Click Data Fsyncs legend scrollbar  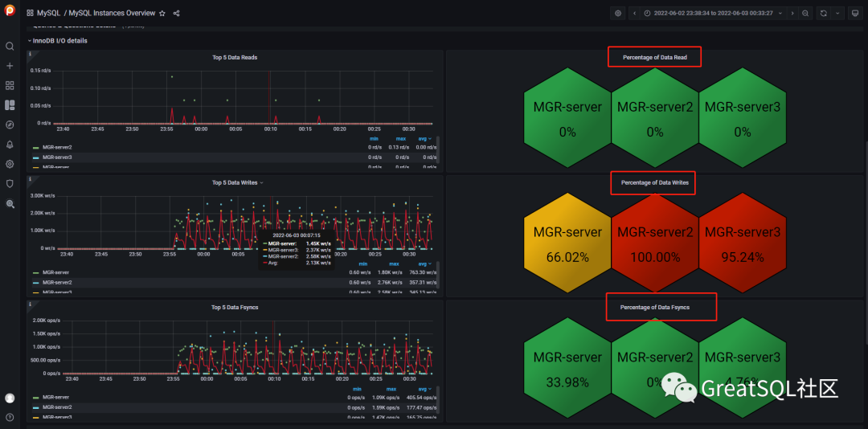point(439,399)
